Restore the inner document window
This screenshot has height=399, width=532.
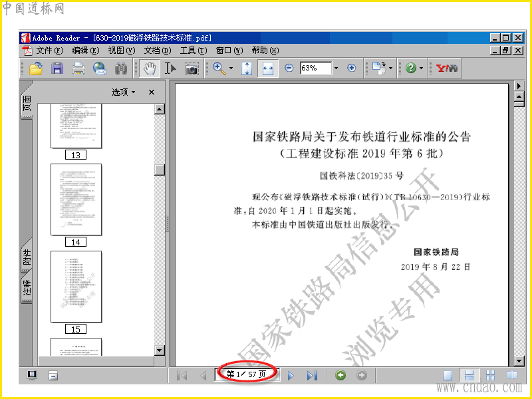[x=506, y=51]
